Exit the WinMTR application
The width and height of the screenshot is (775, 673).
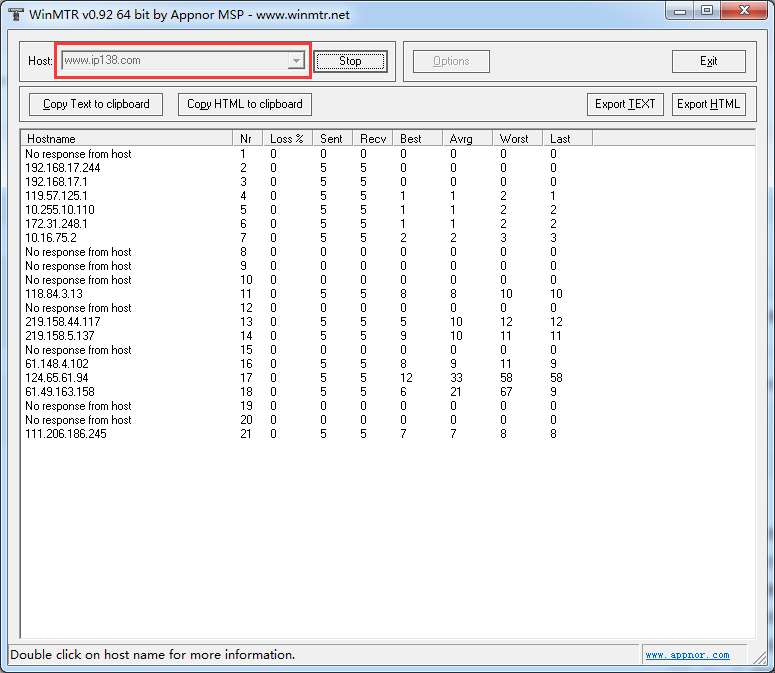tap(708, 61)
